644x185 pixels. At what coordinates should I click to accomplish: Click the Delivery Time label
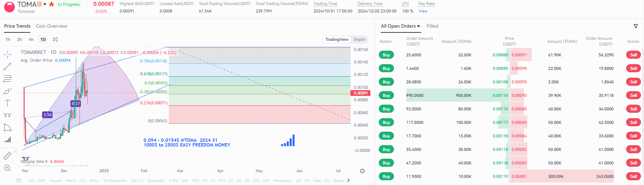(x=370, y=4)
